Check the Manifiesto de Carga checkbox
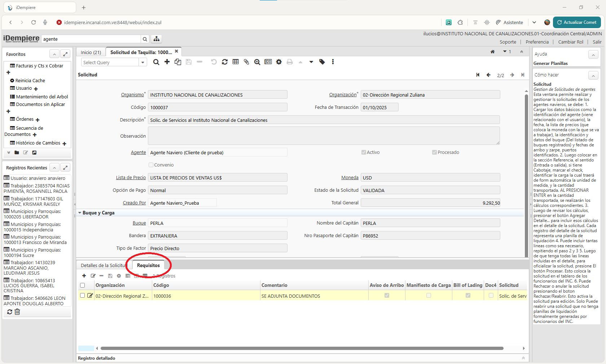The width and height of the screenshot is (606, 364). (429, 296)
